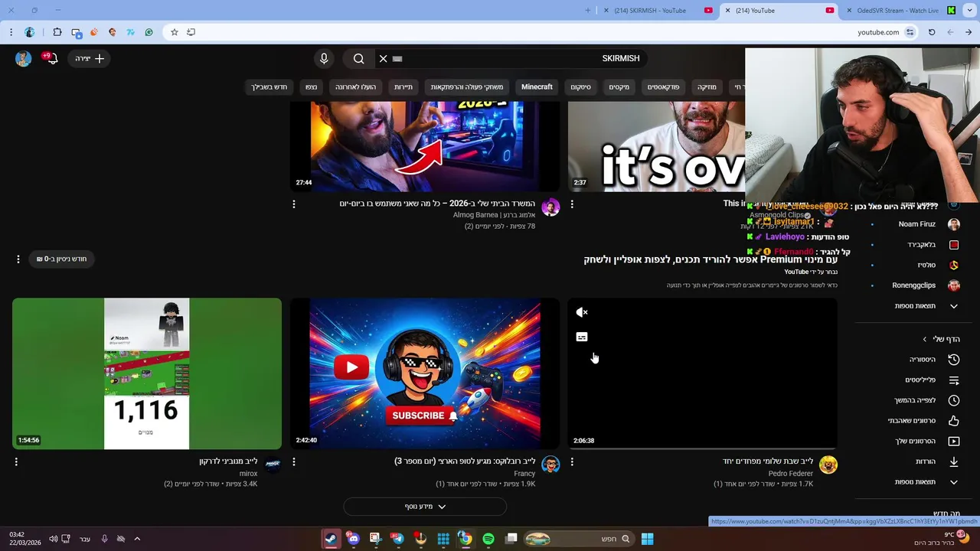Toggle subtitles on the preview video
Viewport: 980px width, 551px height.
(582, 337)
